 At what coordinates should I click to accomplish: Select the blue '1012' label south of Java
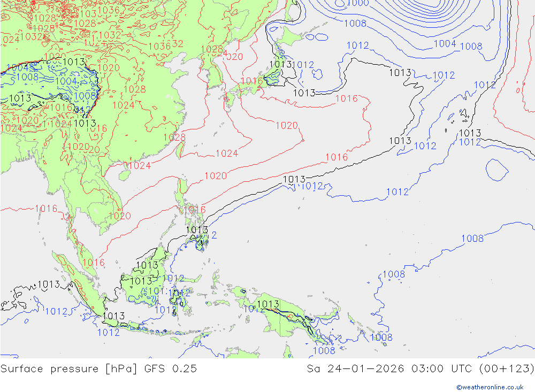pyautogui.click(x=109, y=332)
